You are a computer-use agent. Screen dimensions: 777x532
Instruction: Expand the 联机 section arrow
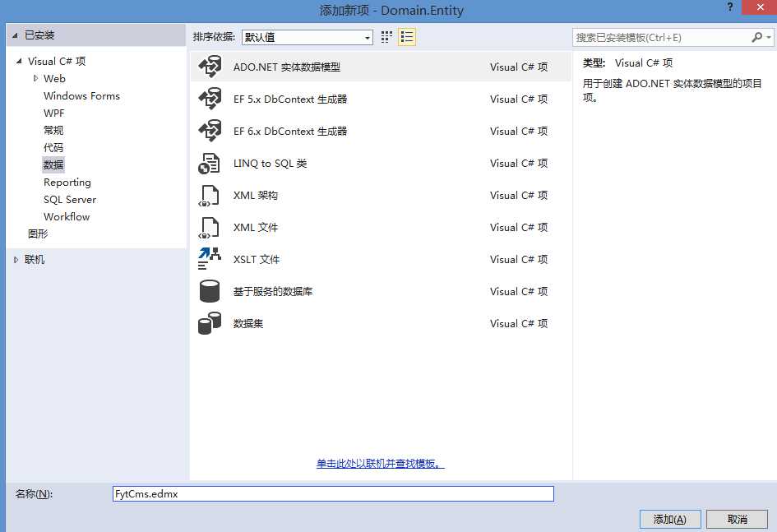[x=16, y=260]
